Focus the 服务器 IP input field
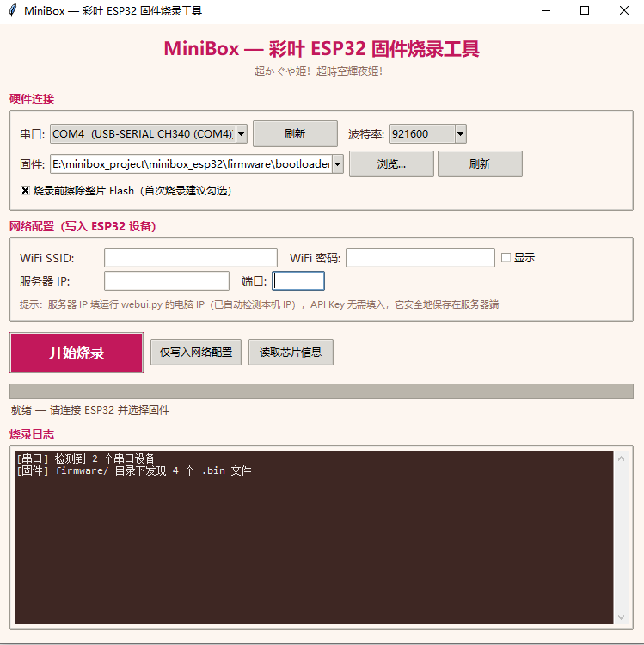This screenshot has height=645, width=644. (167, 281)
